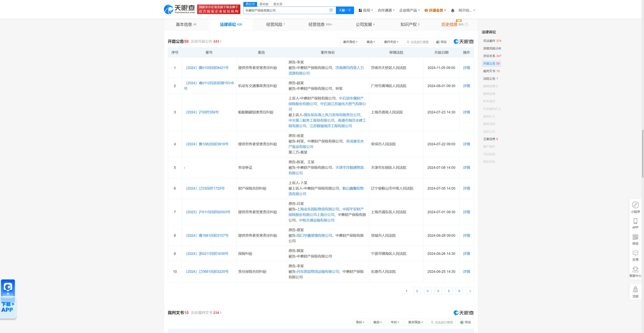This screenshot has height=333, width=644.
Task: Show the 微信 QR code icon
Action: click(x=635, y=240)
